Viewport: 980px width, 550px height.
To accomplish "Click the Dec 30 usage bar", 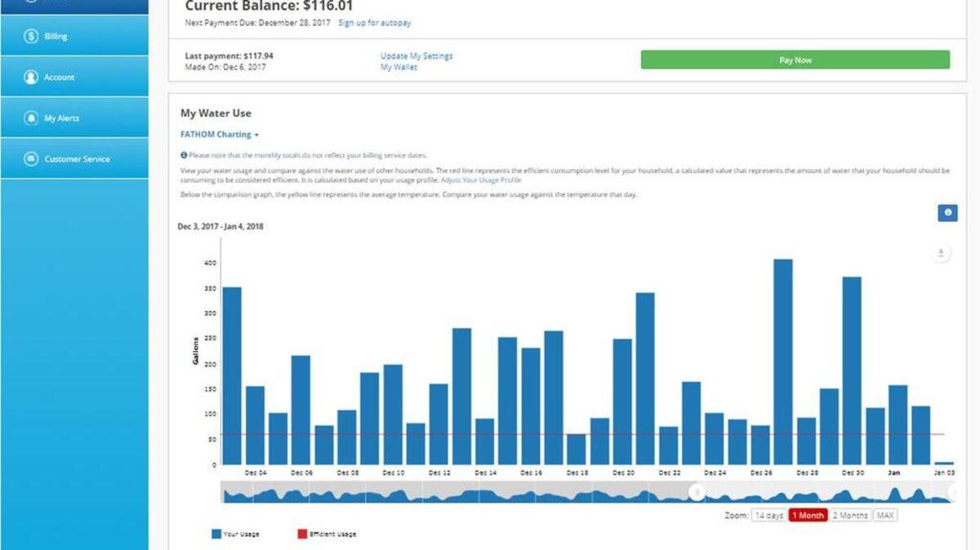I will pos(852,370).
